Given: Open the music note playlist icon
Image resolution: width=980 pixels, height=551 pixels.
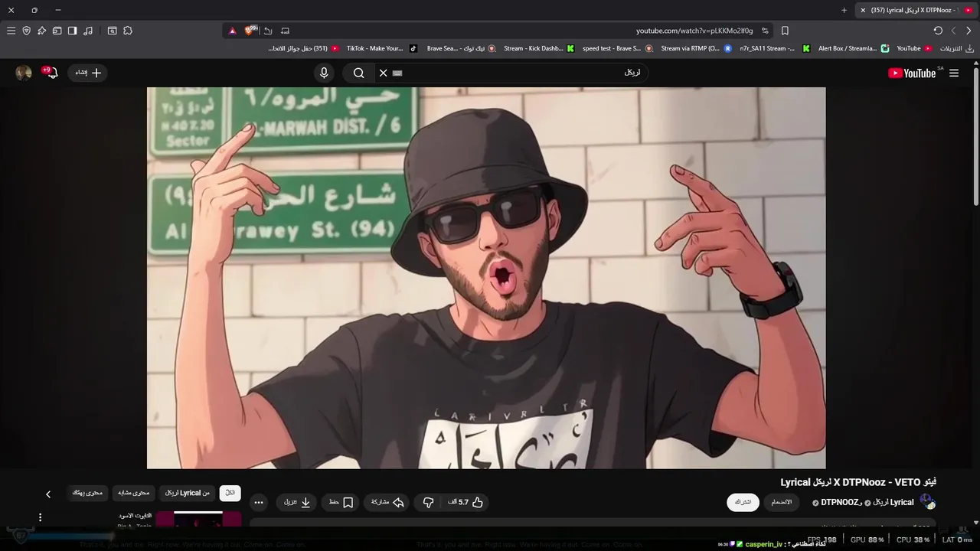Looking at the screenshot, I should click(x=88, y=31).
